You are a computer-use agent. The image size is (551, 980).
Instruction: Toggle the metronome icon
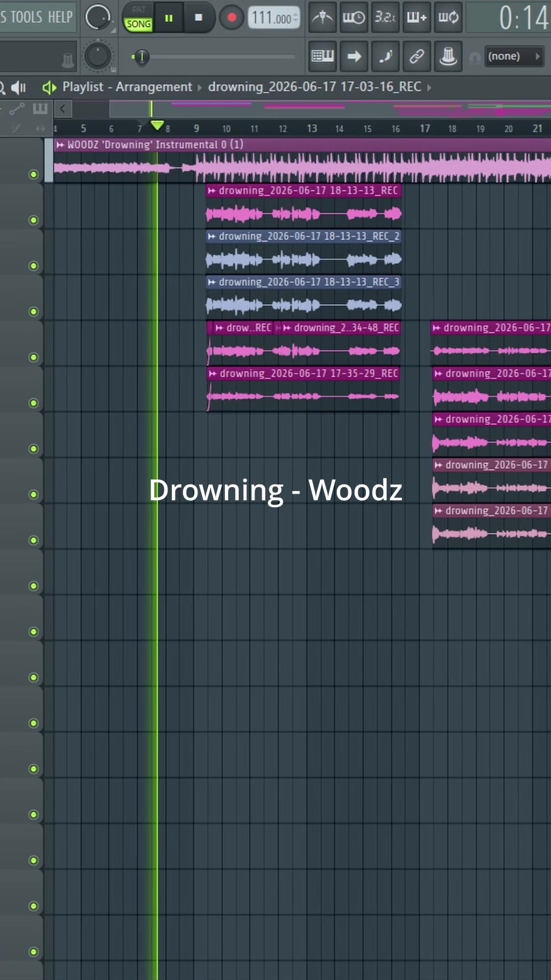[x=322, y=17]
